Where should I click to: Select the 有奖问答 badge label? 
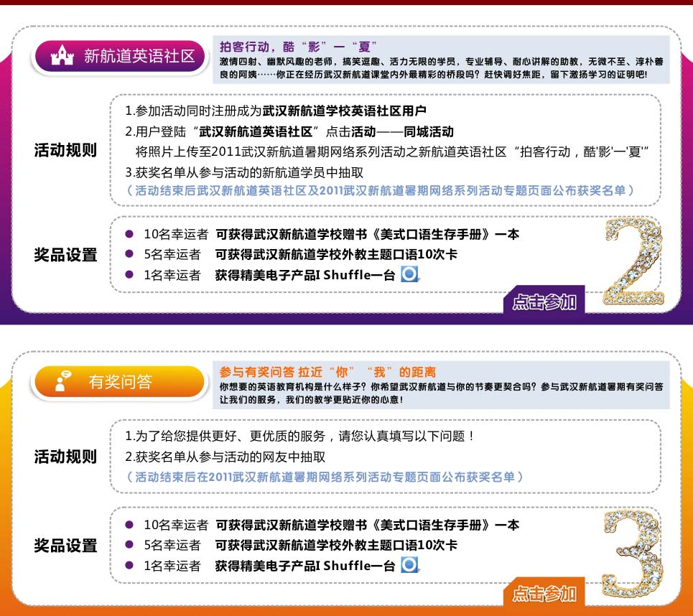[x=120, y=382]
